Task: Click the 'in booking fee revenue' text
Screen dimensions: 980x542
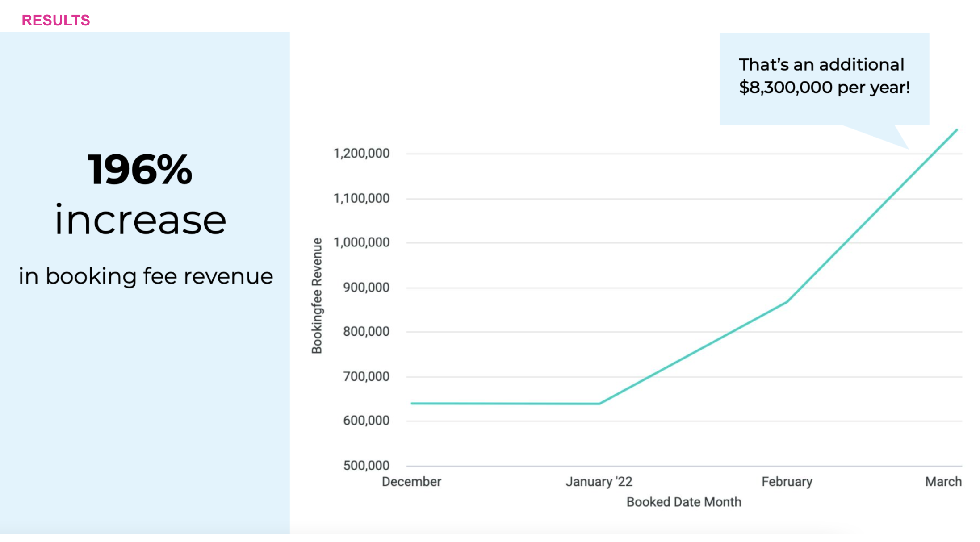Action: (x=146, y=276)
